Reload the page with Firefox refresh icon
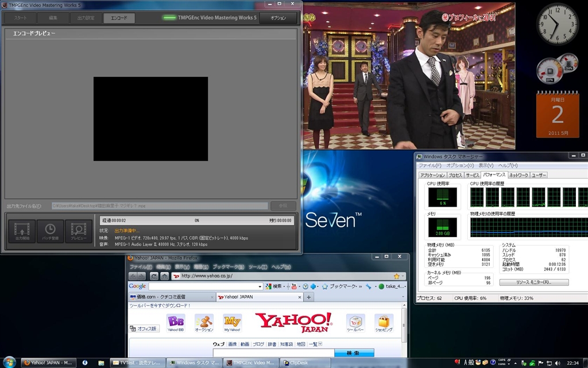This screenshot has width=588, height=368. pos(154,276)
